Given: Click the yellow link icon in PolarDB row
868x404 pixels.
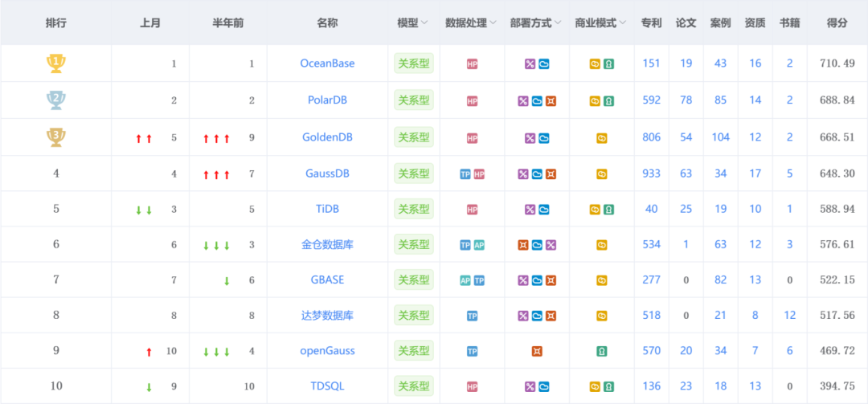Looking at the screenshot, I should 595,101.
